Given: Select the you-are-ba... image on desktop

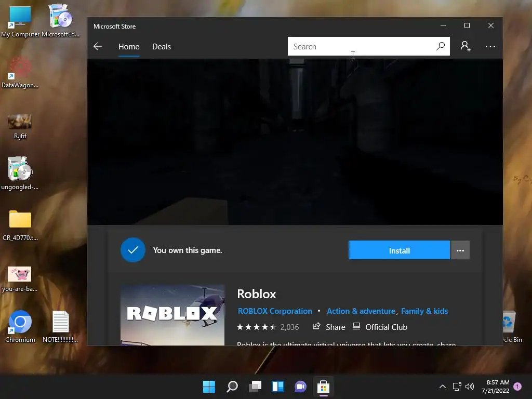Looking at the screenshot, I should coord(20,279).
